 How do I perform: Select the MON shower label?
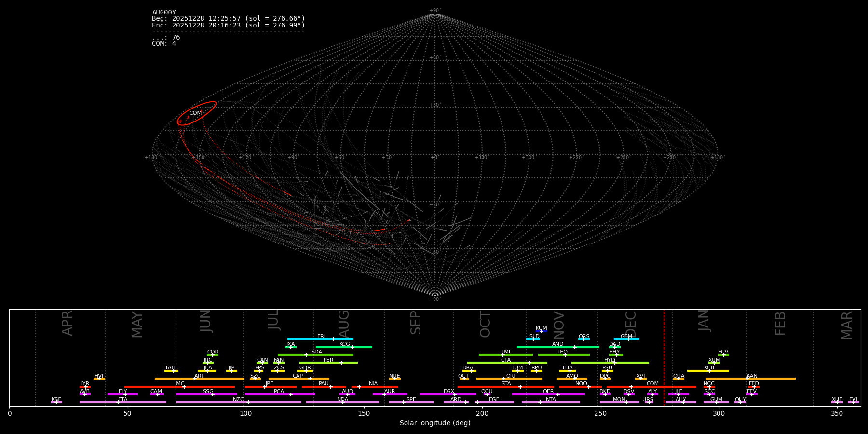click(619, 400)
